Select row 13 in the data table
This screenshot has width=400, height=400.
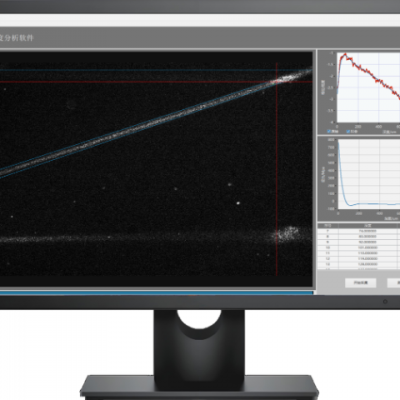point(359,264)
